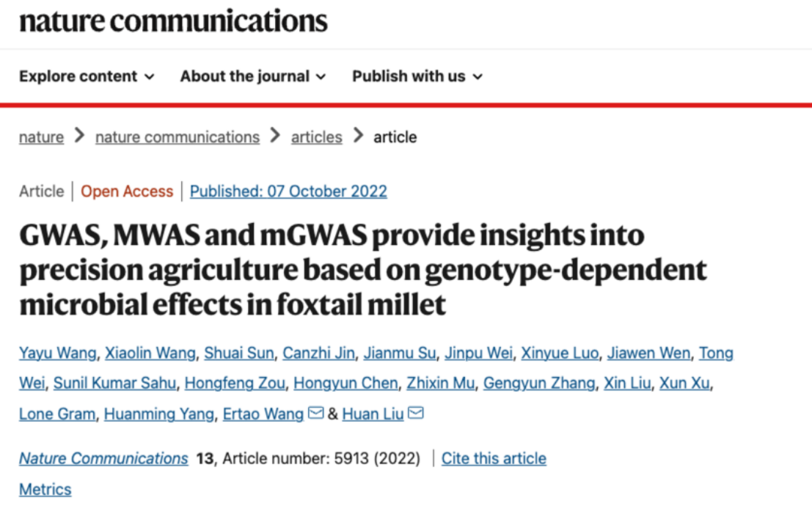The width and height of the screenshot is (812, 528).
Task: Select author Sunil Kumar Sahu
Action: click(x=115, y=383)
